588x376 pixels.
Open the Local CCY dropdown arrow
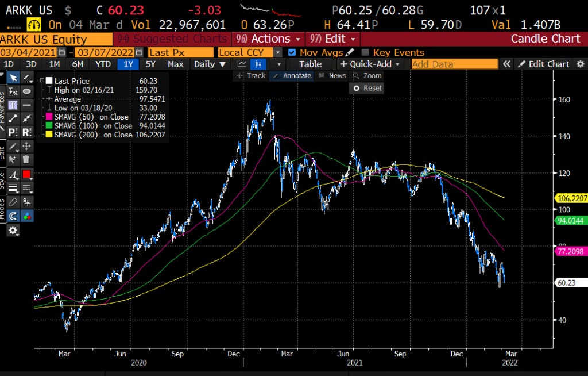pos(278,52)
